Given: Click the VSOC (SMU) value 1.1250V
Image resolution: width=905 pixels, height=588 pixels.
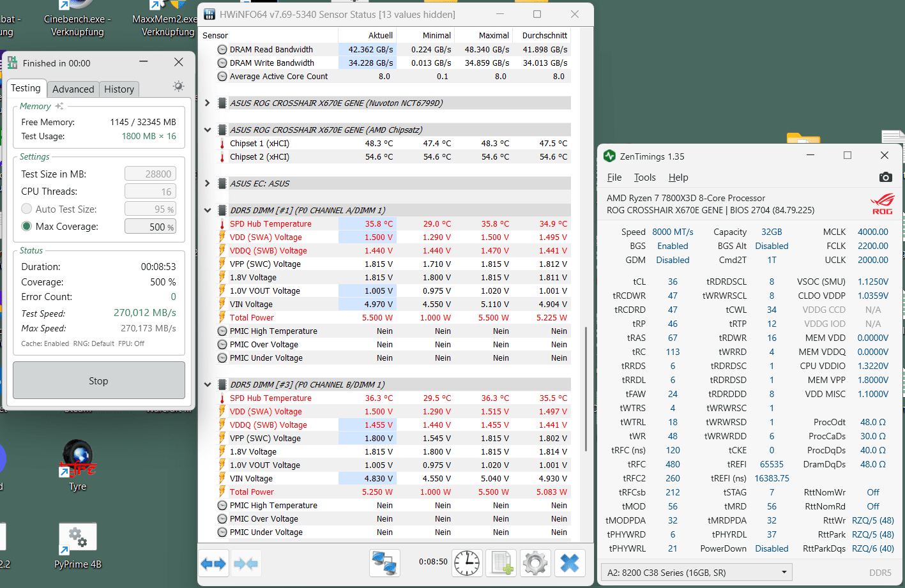Looking at the screenshot, I should (x=872, y=282).
